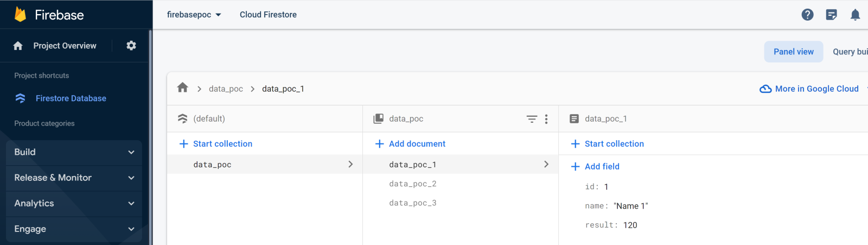Open the notifications bell
The width and height of the screenshot is (868, 245).
tap(855, 15)
